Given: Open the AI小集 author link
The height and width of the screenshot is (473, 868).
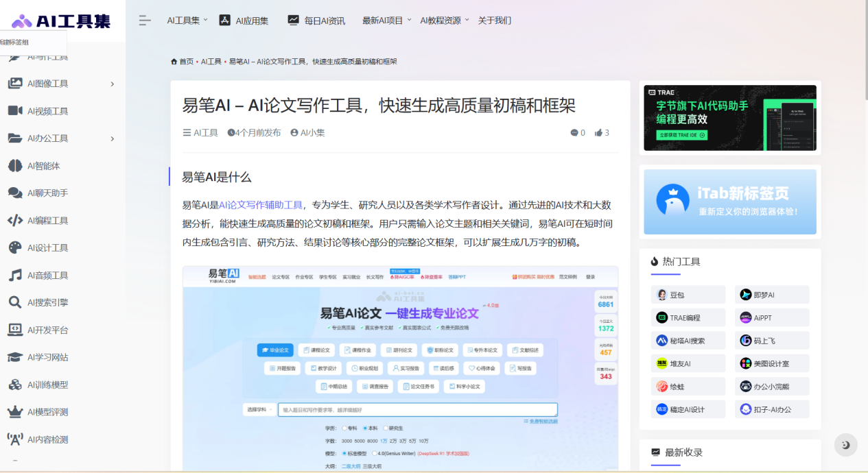Looking at the screenshot, I should tap(313, 133).
